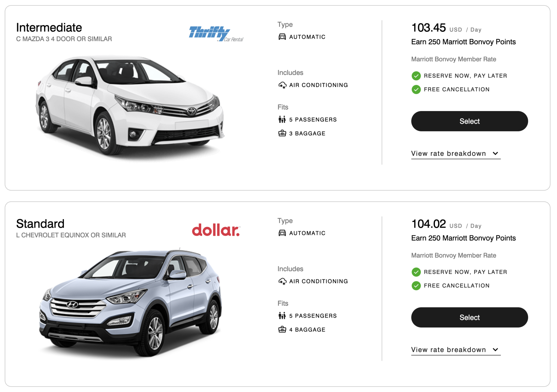
Task: Click green check beside Free Cancellation on Intermediate
Action: tap(416, 89)
